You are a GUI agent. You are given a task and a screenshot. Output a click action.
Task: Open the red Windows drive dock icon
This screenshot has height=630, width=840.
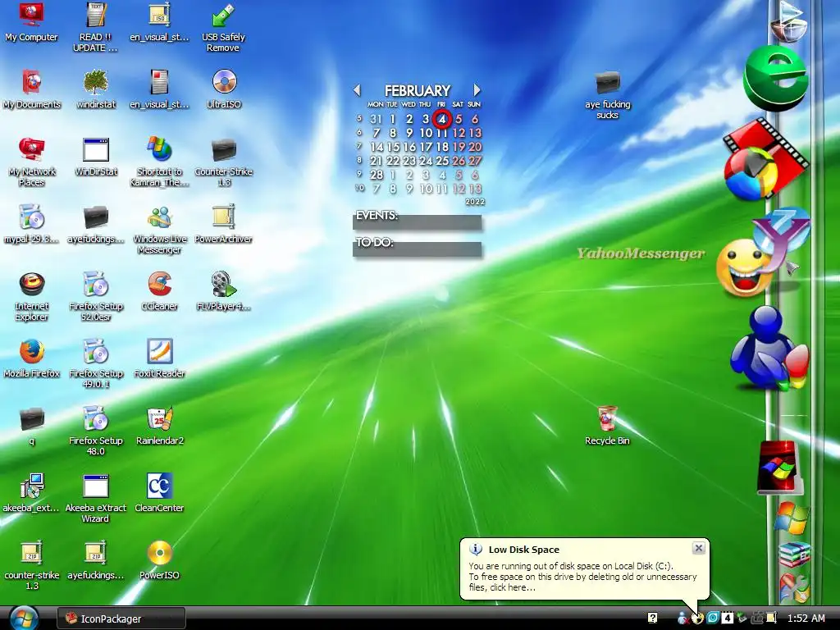[x=779, y=467]
